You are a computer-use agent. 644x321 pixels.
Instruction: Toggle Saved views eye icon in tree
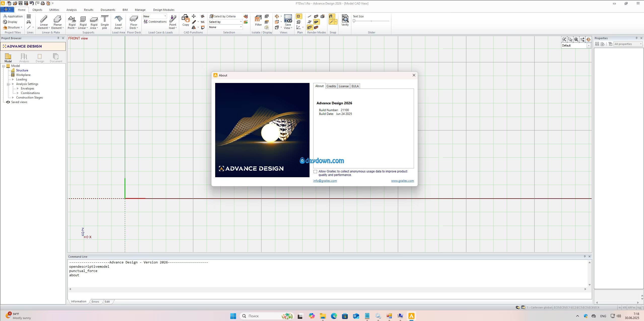tap(8, 102)
